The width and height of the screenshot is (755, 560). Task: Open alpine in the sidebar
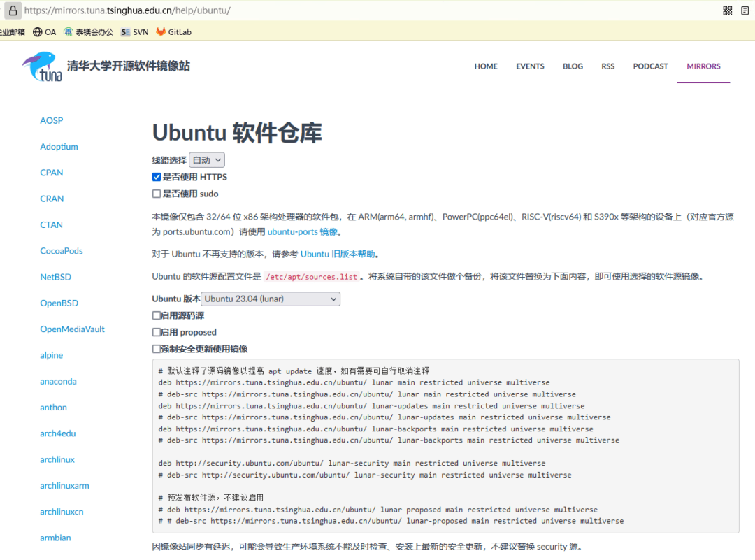52,355
